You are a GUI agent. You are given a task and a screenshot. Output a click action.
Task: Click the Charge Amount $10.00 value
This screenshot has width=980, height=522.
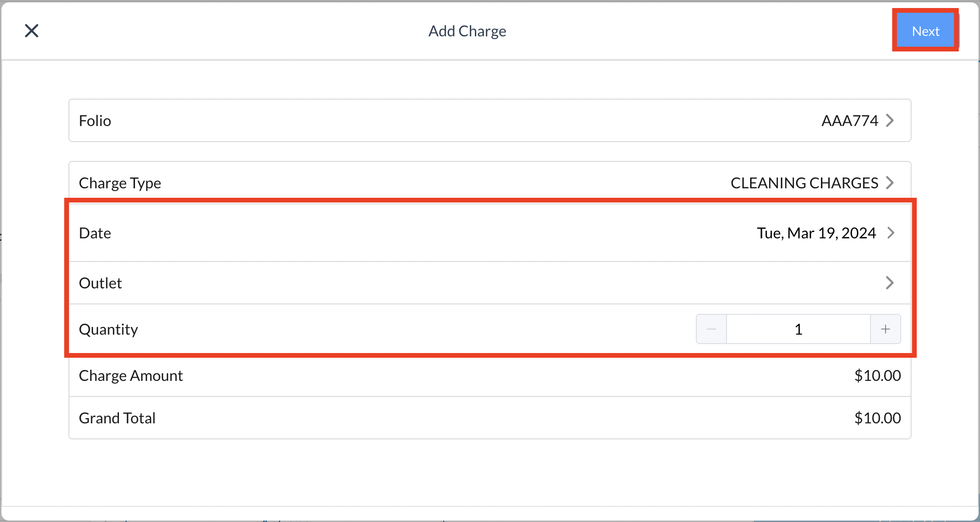click(877, 376)
